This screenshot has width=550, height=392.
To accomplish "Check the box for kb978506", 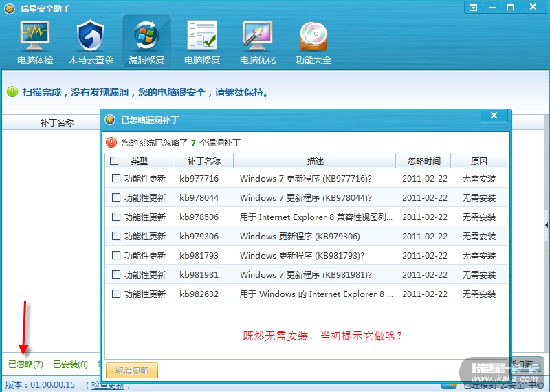I will coord(116,217).
